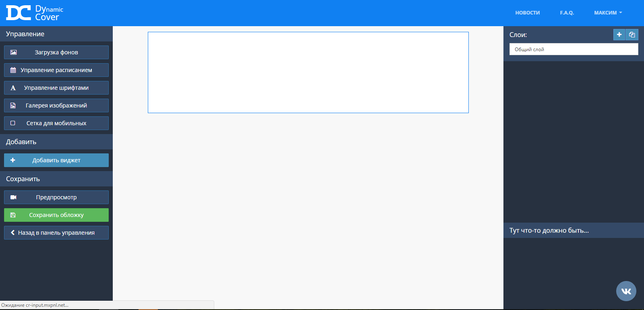Open Галерея изображений button
The height and width of the screenshot is (310, 644).
[x=56, y=105]
